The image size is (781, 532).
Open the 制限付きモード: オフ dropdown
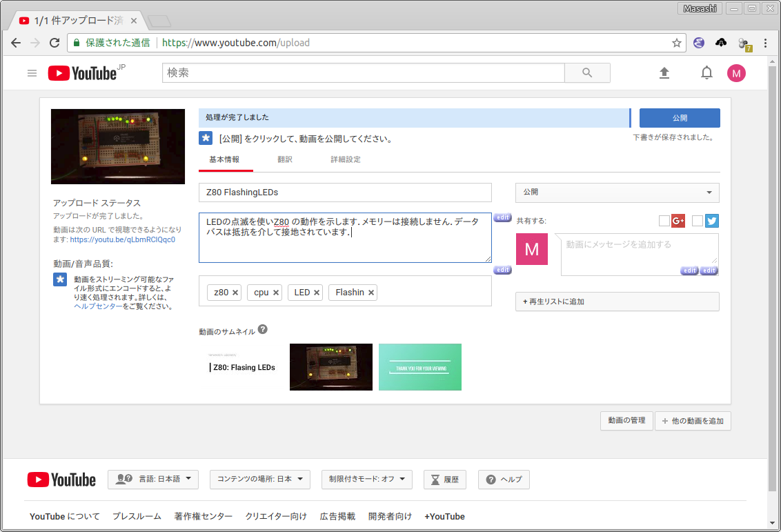click(366, 479)
